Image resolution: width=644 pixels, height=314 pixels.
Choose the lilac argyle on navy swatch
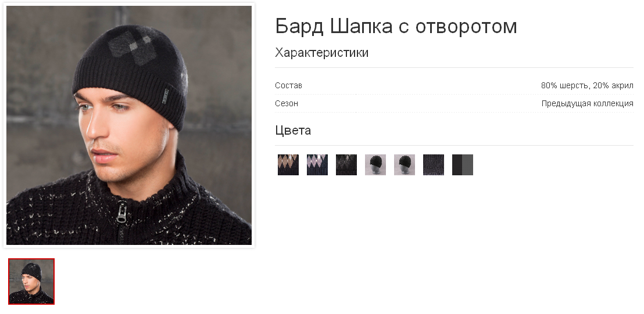pyautogui.click(x=317, y=165)
